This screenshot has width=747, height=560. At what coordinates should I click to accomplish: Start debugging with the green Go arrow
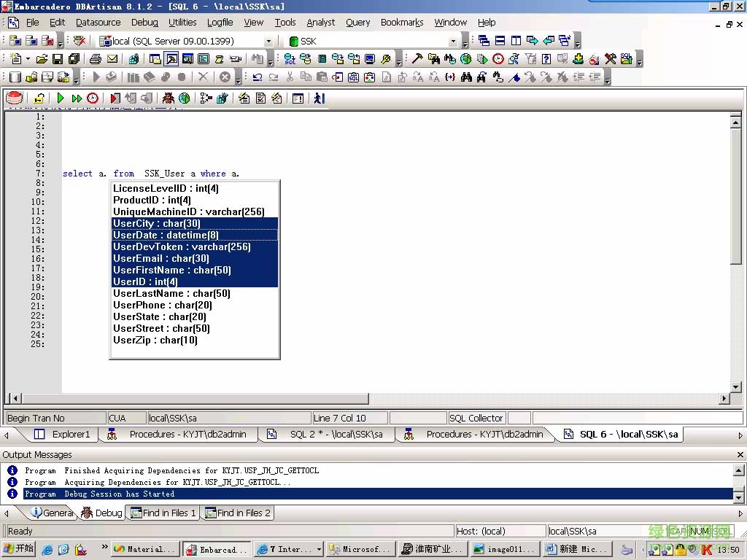(x=61, y=98)
